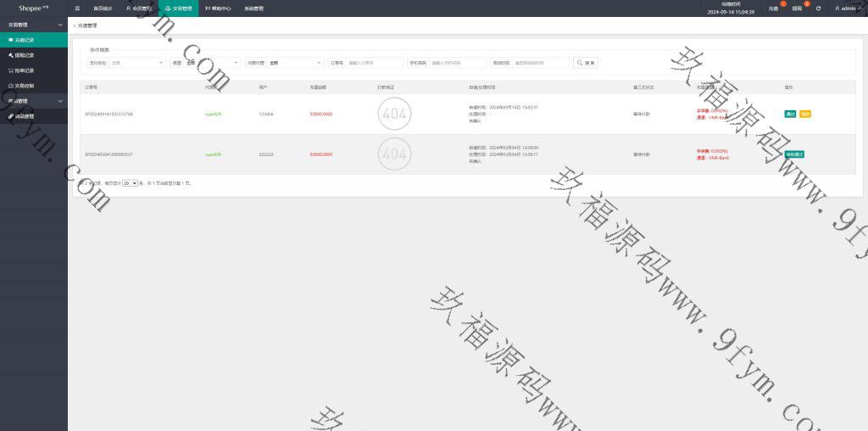868x431 pixels.
Task: Click the 404 payment proof thumbnail in second row
Action: pyautogui.click(x=394, y=154)
